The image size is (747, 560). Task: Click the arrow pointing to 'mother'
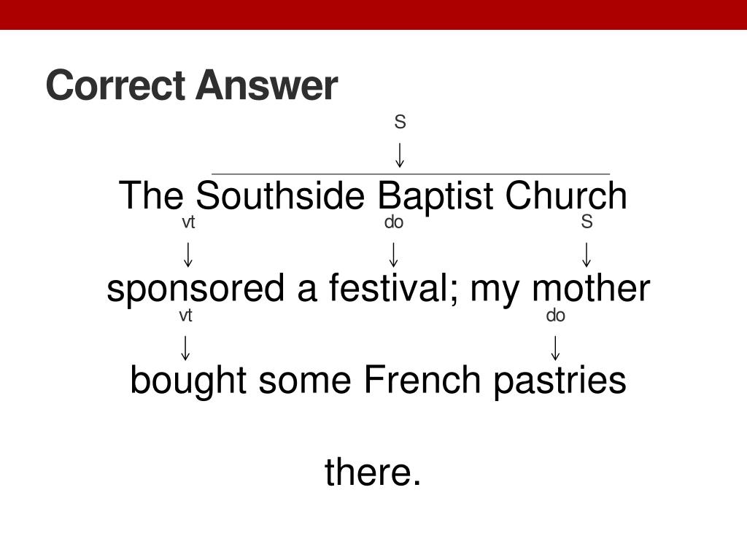point(587,254)
